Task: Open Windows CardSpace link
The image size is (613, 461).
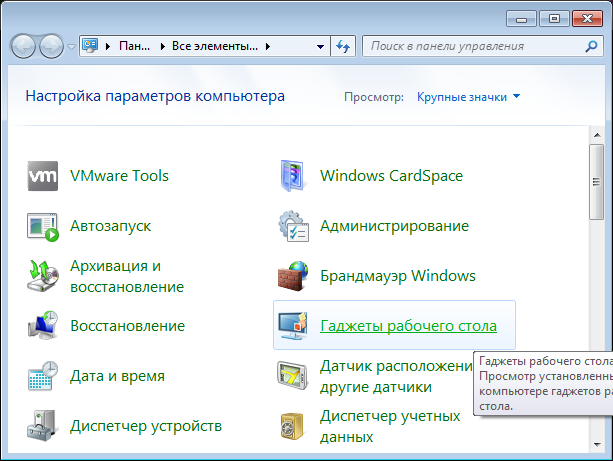Action: tap(391, 176)
